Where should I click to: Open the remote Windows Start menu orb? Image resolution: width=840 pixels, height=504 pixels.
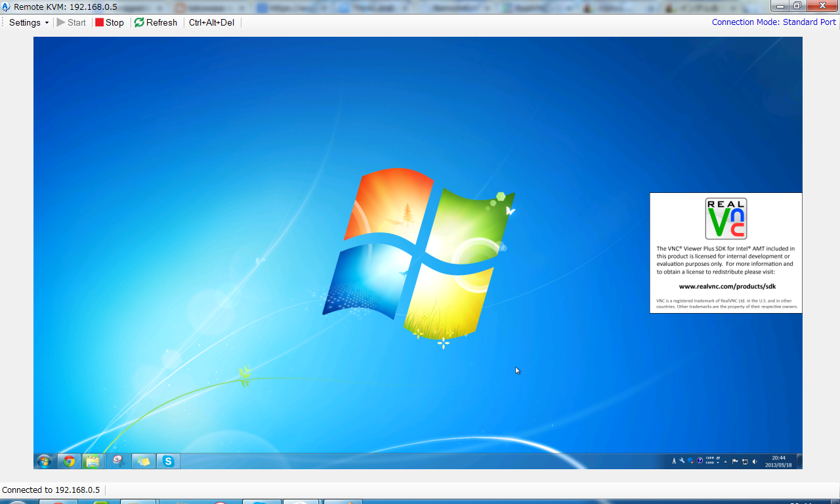(x=45, y=461)
